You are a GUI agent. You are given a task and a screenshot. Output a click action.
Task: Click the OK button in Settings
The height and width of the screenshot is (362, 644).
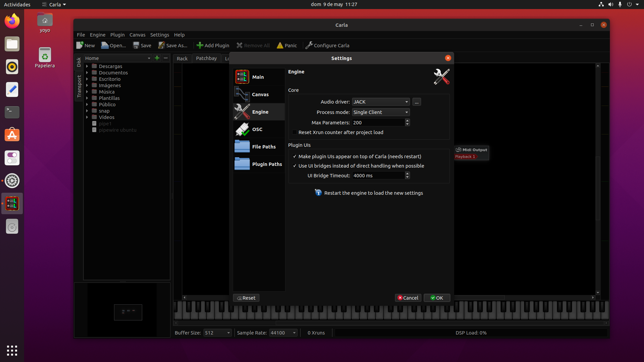[x=437, y=298]
